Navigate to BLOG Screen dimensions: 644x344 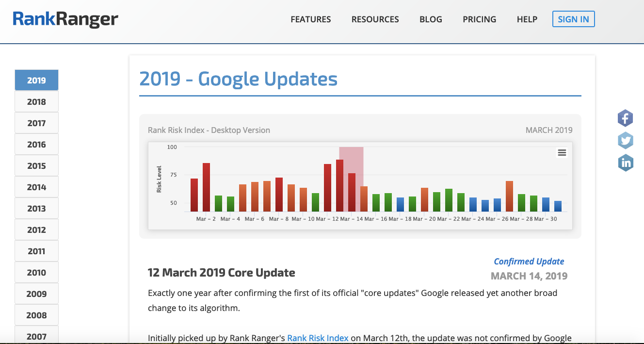431,19
